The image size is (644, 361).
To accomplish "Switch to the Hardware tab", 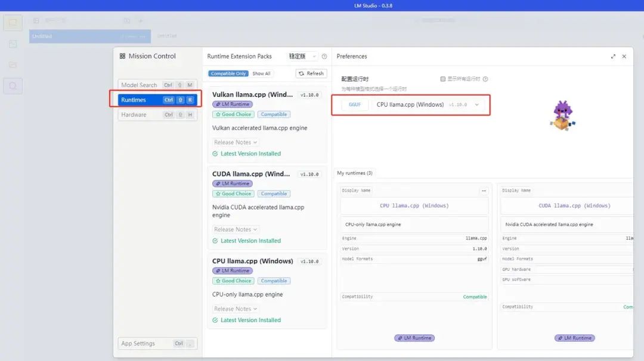I will click(157, 115).
